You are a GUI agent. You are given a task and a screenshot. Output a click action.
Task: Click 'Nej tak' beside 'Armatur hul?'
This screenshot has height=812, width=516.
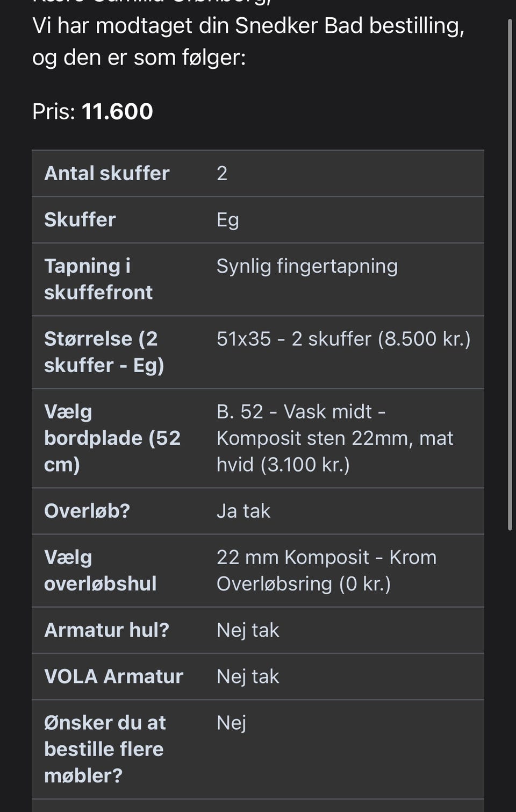(248, 630)
